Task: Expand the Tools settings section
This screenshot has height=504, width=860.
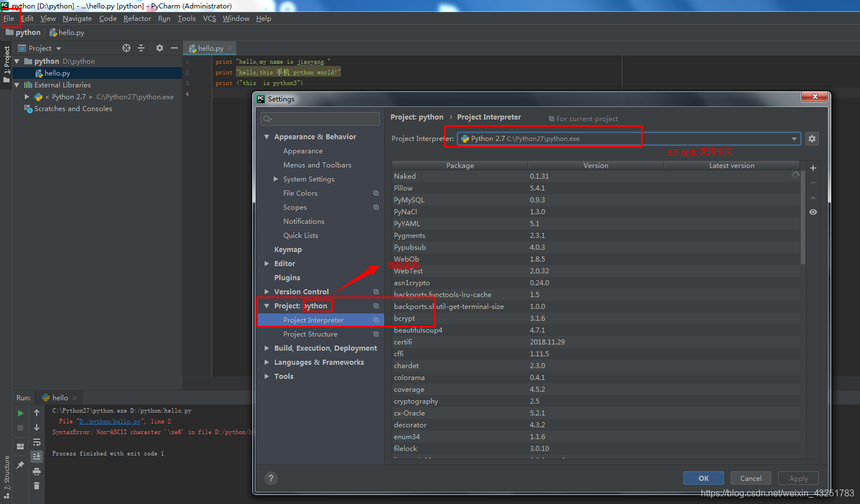Action: [267, 377]
